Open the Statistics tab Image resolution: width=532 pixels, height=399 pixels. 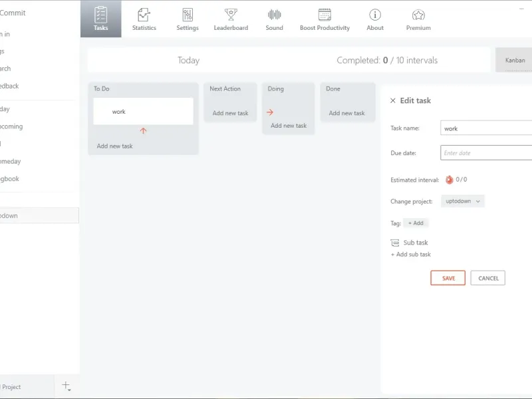coord(144,19)
